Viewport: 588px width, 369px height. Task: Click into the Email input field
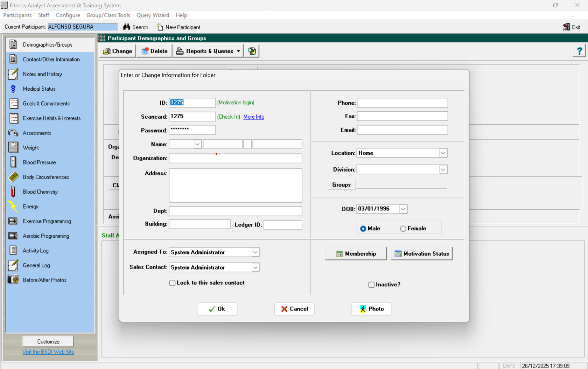tap(402, 130)
